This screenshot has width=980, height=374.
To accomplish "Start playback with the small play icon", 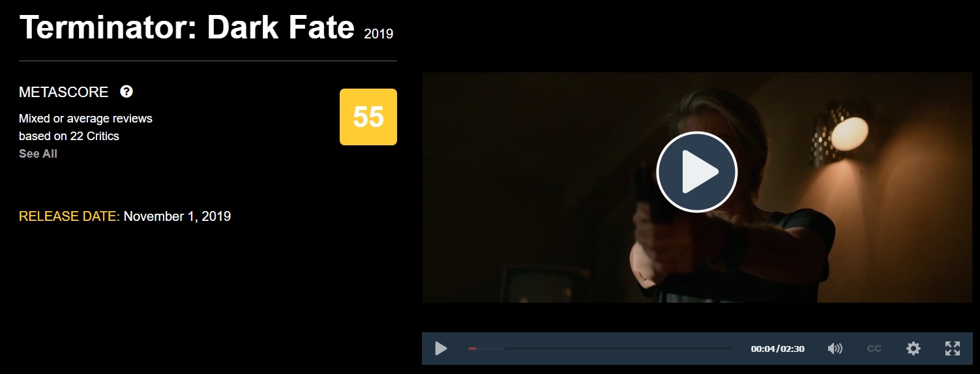I will tap(441, 349).
